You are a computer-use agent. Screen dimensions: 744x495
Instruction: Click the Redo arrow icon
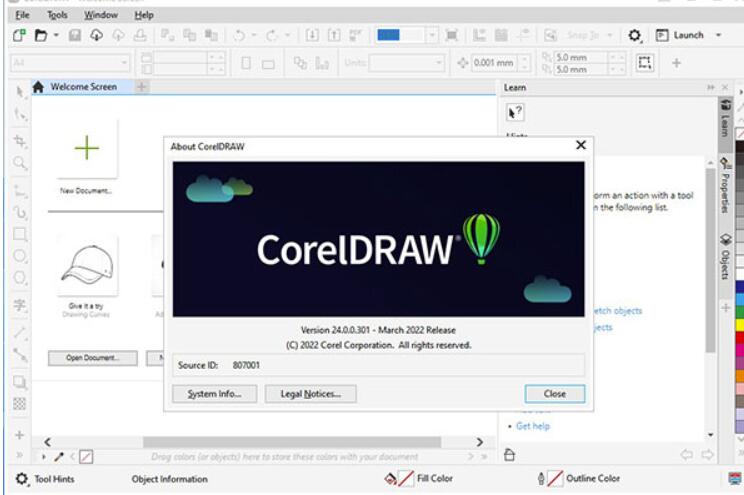(x=271, y=35)
